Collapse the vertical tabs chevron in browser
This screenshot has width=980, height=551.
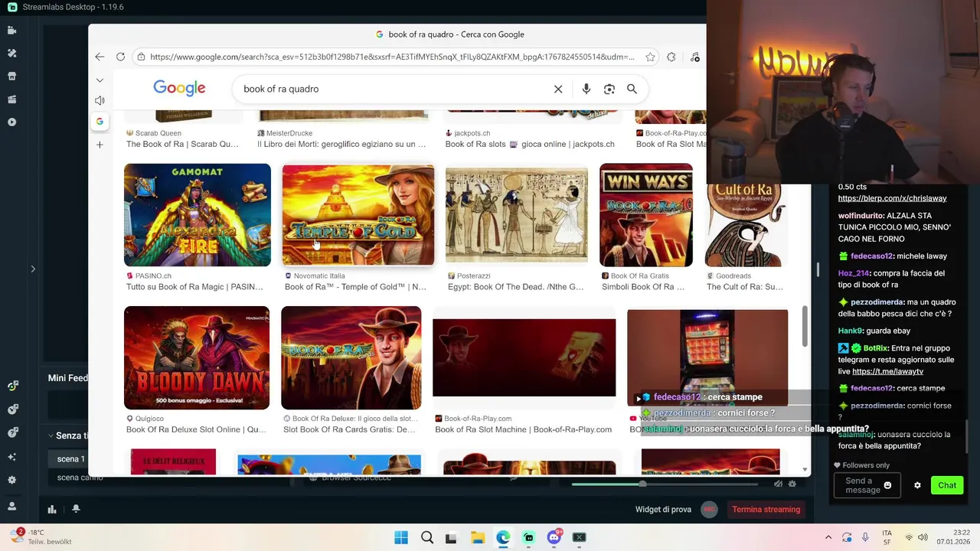100,80
